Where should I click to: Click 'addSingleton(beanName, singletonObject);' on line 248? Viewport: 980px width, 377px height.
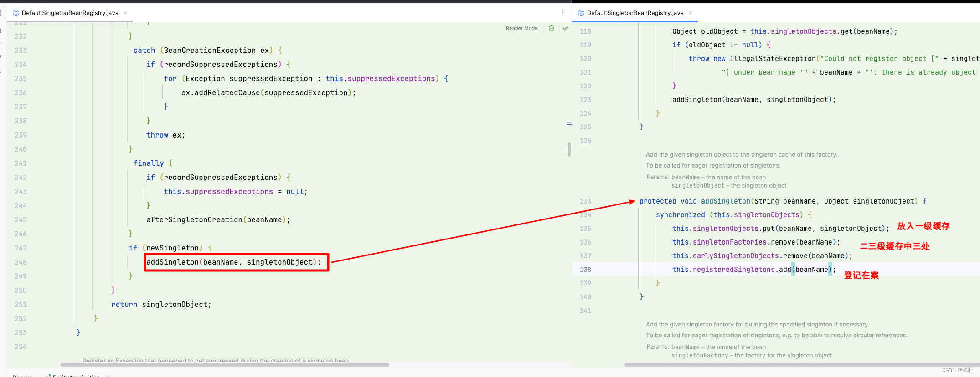click(x=233, y=262)
